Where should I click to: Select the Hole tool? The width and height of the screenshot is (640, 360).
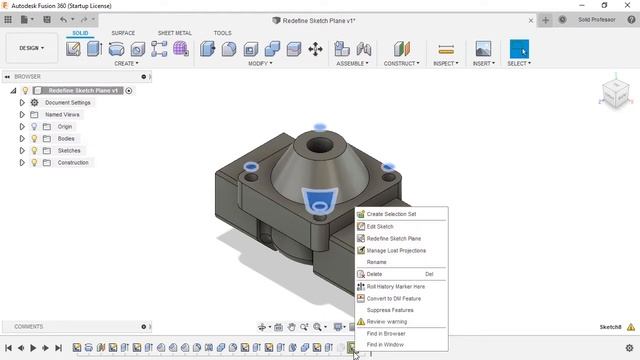click(x=138, y=49)
